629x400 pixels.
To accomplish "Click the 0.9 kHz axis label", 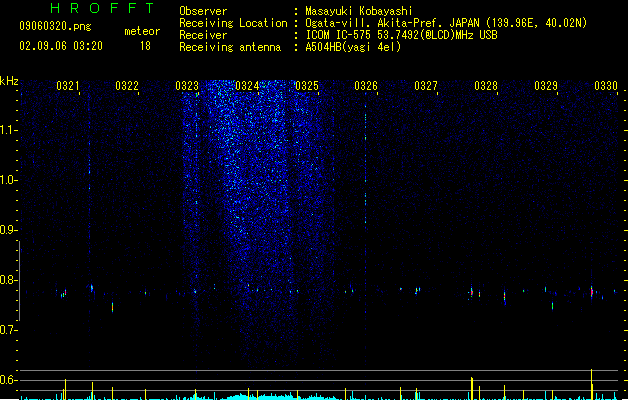I will [x=8, y=230].
